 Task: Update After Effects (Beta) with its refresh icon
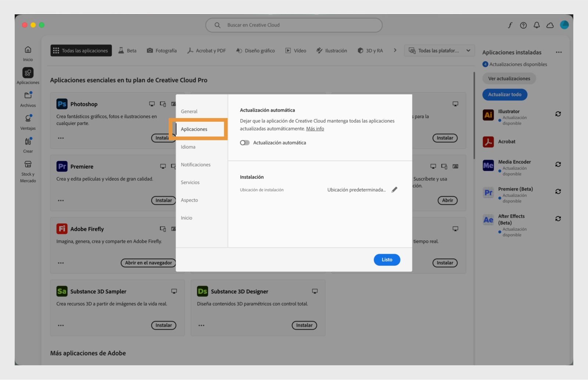click(x=558, y=219)
